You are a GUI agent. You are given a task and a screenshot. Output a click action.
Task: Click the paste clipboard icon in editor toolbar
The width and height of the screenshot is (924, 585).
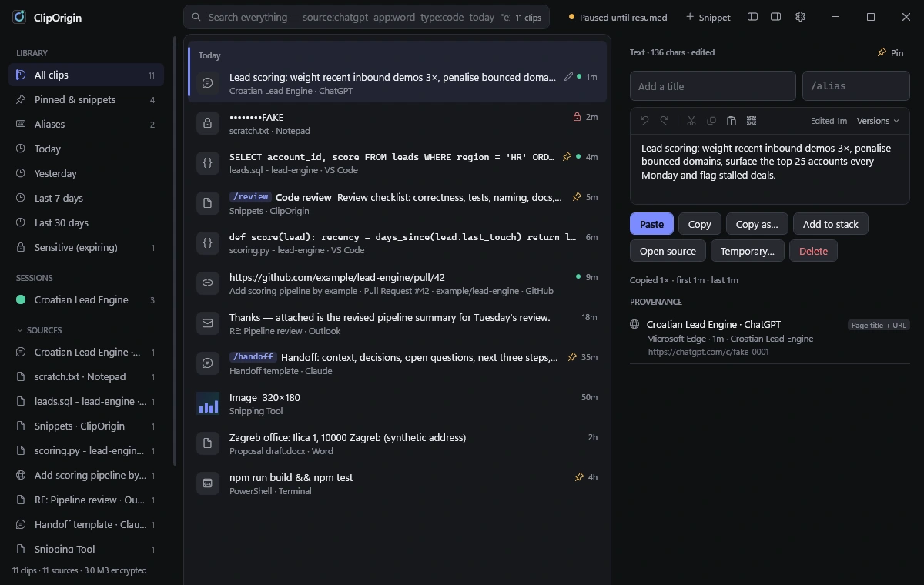[731, 121]
